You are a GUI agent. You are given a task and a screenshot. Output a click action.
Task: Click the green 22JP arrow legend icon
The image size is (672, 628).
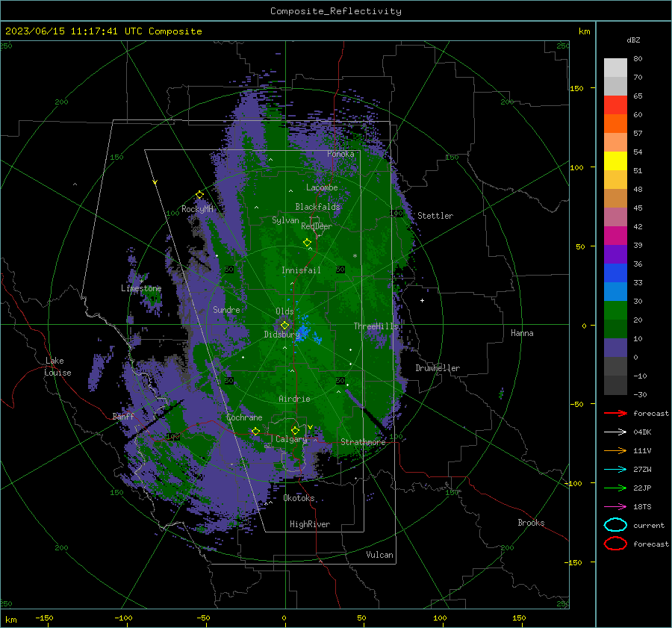pyautogui.click(x=615, y=488)
